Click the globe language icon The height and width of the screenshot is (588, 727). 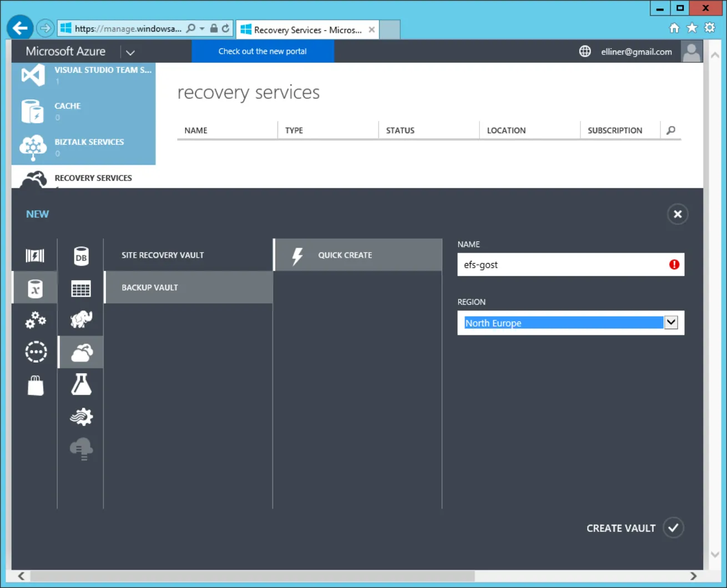point(585,51)
